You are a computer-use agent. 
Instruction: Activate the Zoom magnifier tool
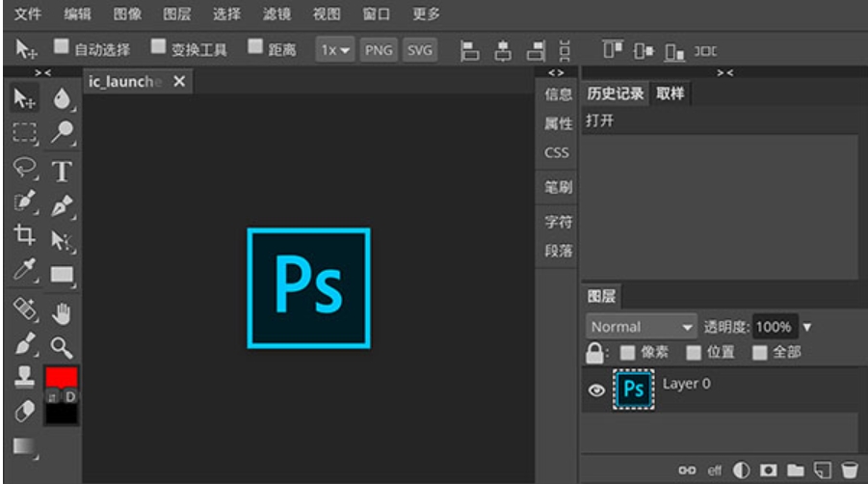click(x=62, y=347)
